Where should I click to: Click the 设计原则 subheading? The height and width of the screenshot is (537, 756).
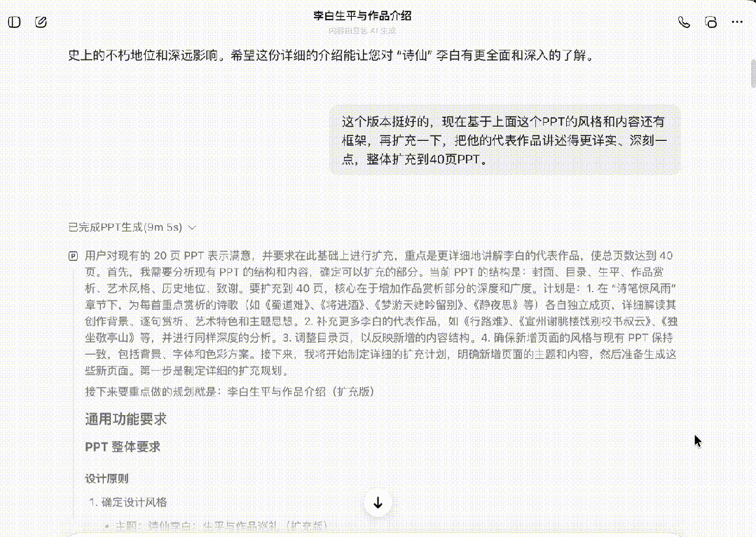[x=106, y=479]
